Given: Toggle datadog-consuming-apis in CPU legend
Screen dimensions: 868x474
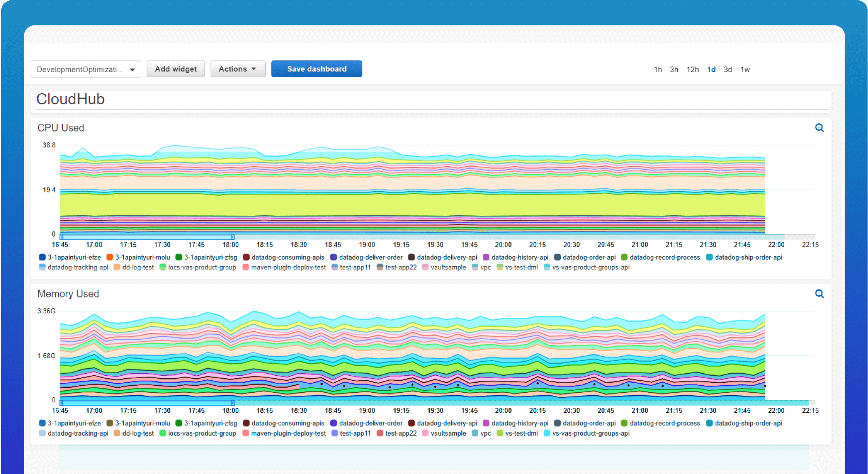Looking at the screenshot, I should (284, 257).
